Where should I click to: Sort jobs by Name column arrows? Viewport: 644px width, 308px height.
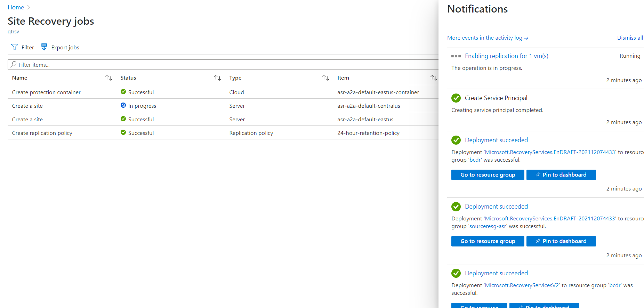point(109,78)
